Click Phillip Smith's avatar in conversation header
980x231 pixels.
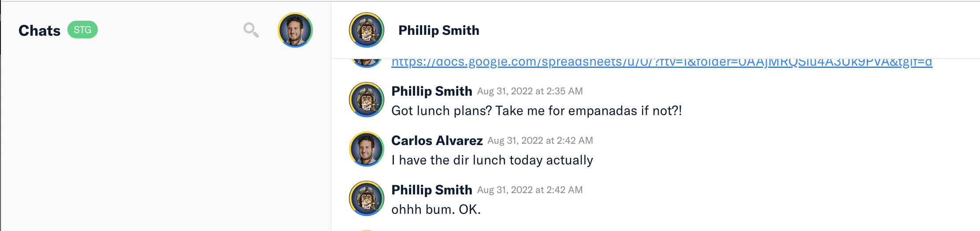click(x=367, y=30)
